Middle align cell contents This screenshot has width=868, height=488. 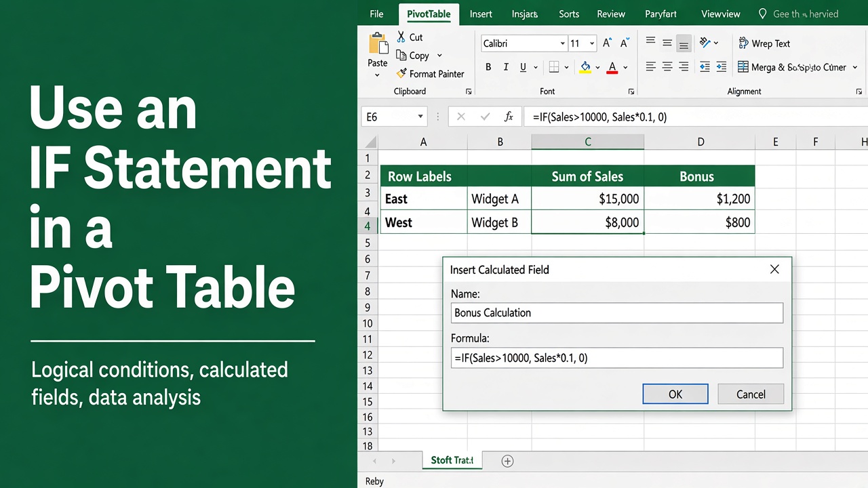[x=667, y=43]
